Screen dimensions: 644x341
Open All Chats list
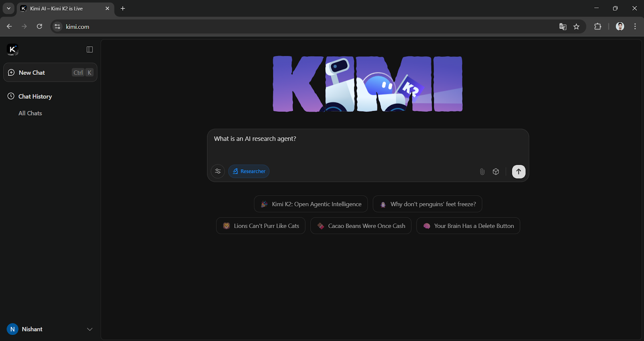click(30, 113)
